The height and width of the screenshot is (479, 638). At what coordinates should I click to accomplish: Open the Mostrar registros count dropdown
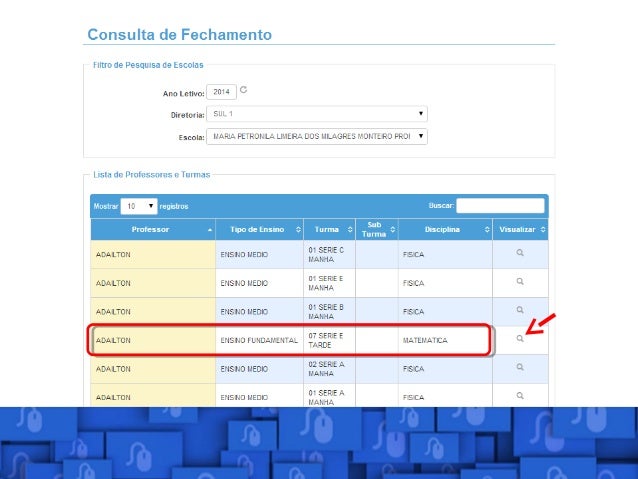pyautogui.click(x=139, y=206)
